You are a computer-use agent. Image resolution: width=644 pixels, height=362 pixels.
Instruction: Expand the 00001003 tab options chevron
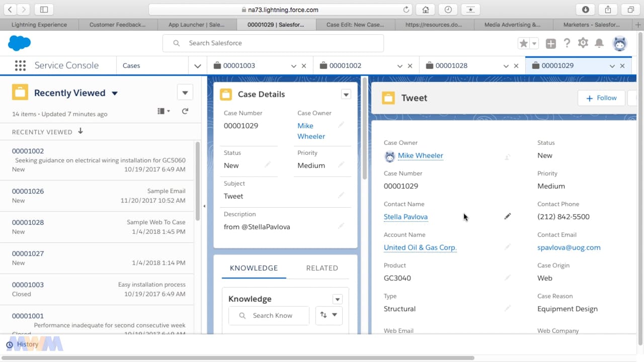[294, 66]
